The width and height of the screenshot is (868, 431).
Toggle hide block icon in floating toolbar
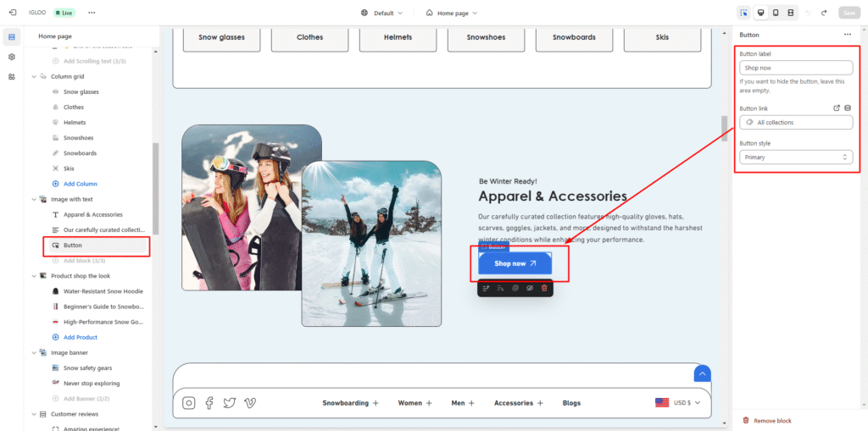(529, 289)
